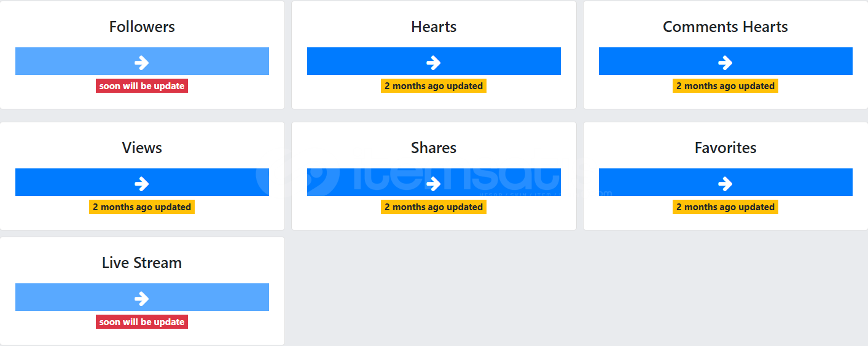
Task: Click the Views 2 months ago badge
Action: coord(142,207)
